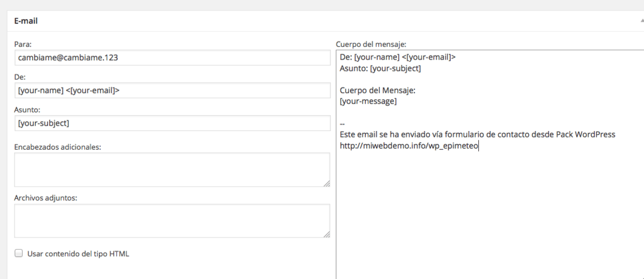Enable the Usar contenido del tipo HTML checkbox

click(x=19, y=253)
